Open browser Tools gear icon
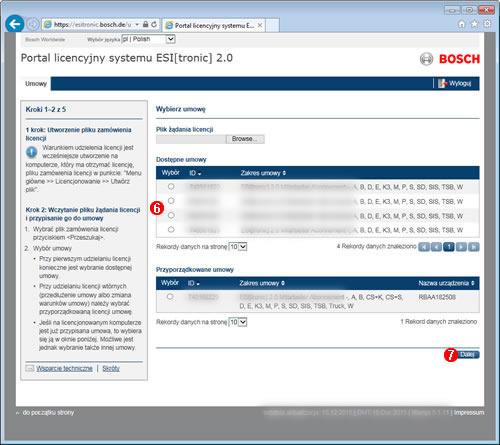Screen dimensions: 500x445 pos(487,24)
